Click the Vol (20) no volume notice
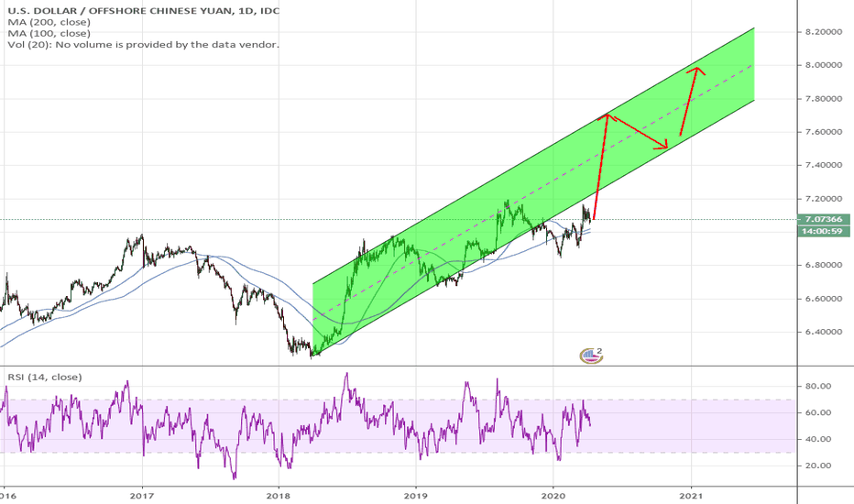This screenshot has height=504, width=854. pyautogui.click(x=143, y=45)
